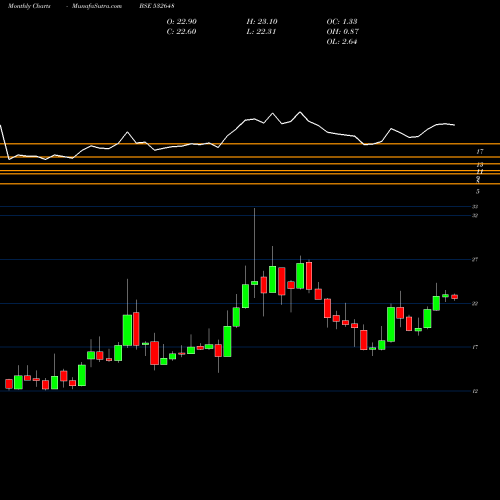Screen dimensions: 500x500
Task: Click the price axis label 22
Action: point(475,303)
